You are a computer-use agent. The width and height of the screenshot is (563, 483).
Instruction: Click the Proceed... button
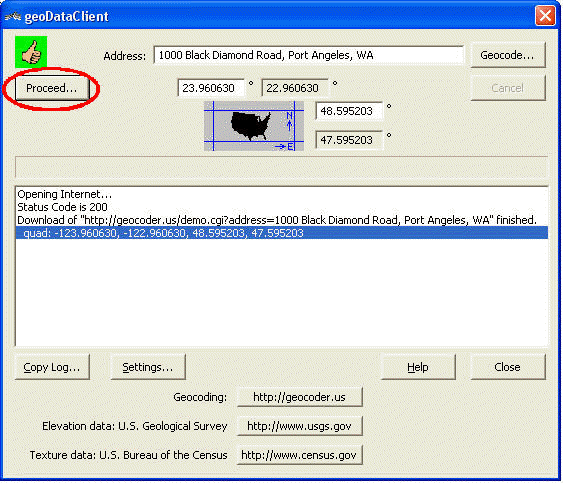[52, 88]
